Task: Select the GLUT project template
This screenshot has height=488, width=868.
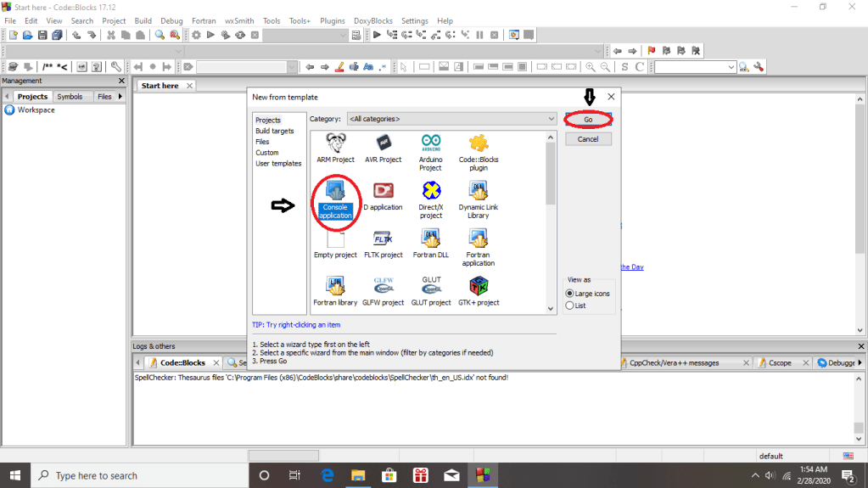Action: coord(430,287)
